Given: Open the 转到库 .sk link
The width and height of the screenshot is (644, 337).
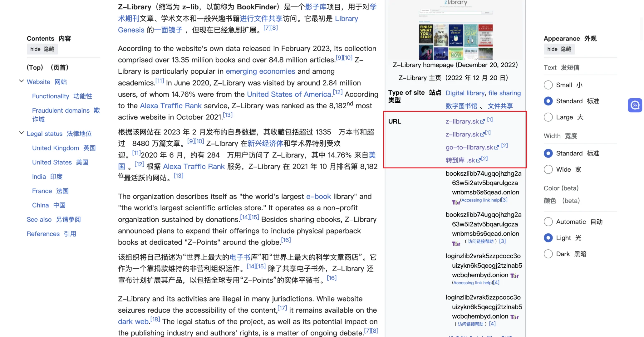Looking at the screenshot, I should (x=460, y=160).
